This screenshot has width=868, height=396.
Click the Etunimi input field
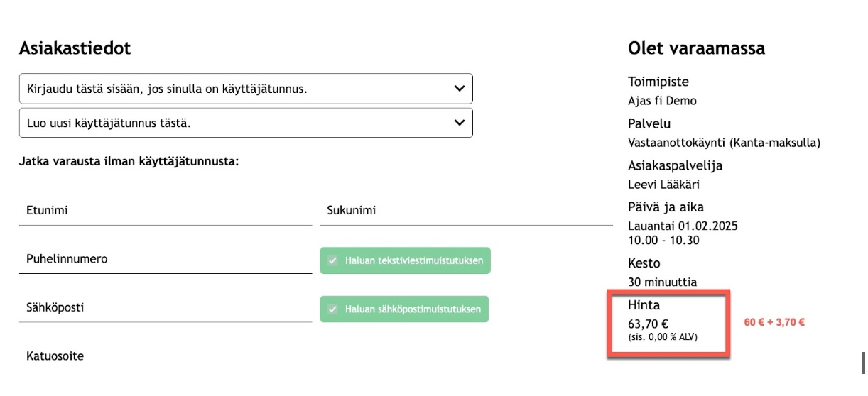165,211
